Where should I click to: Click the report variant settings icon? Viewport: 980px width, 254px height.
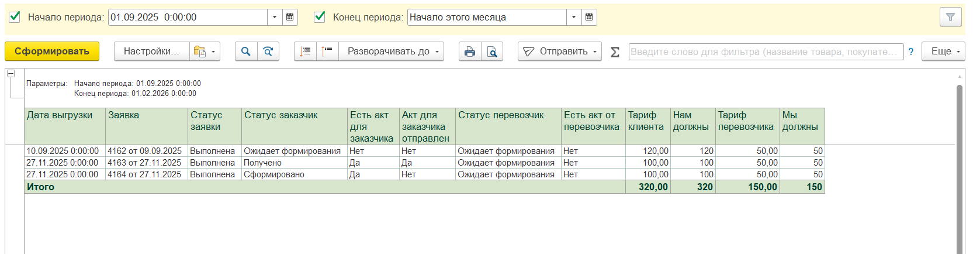tap(199, 52)
